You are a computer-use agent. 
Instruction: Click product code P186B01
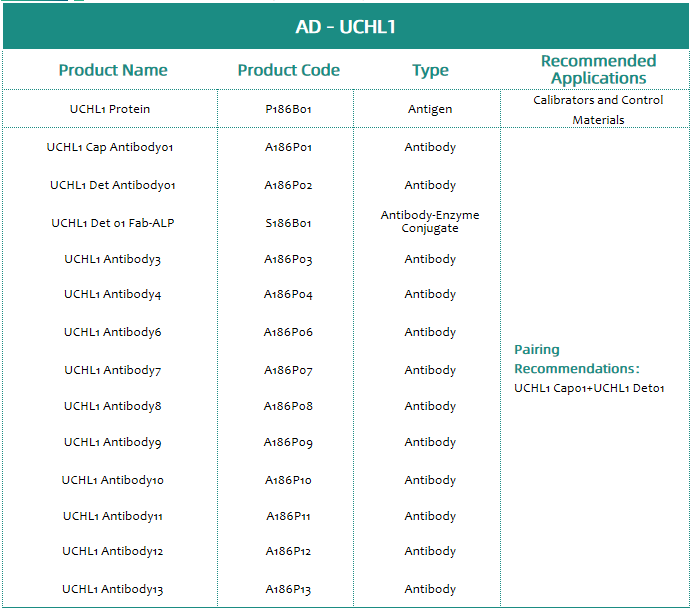[x=288, y=109]
